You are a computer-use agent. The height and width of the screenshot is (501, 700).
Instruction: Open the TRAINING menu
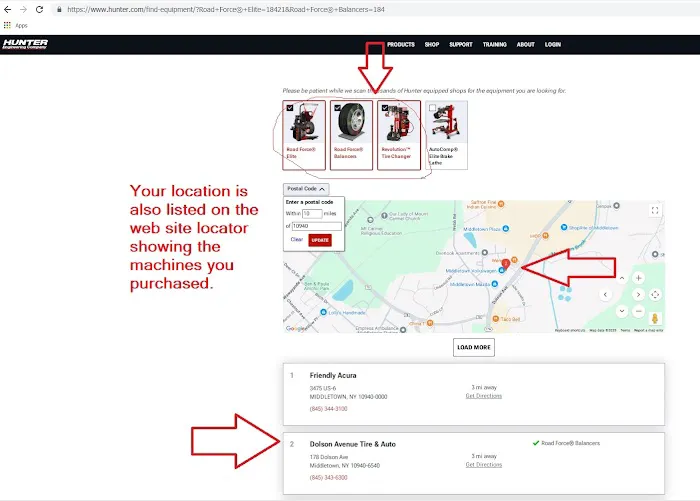(x=494, y=45)
